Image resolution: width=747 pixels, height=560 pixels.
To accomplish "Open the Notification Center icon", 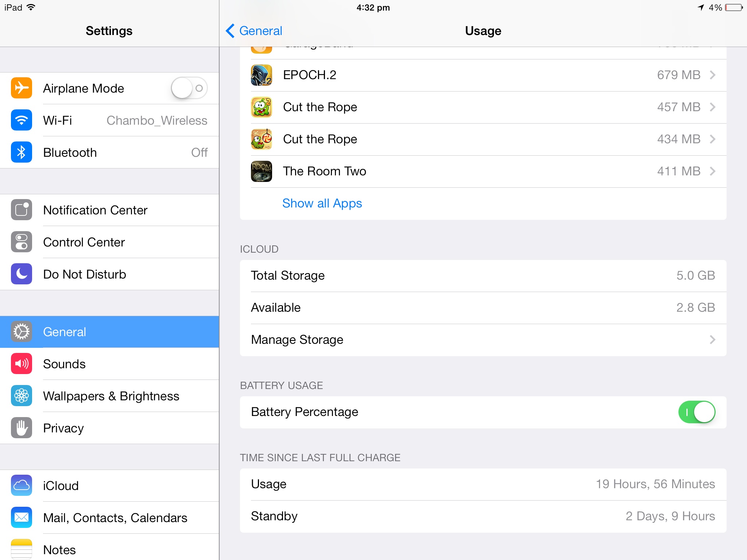I will pos(22,210).
